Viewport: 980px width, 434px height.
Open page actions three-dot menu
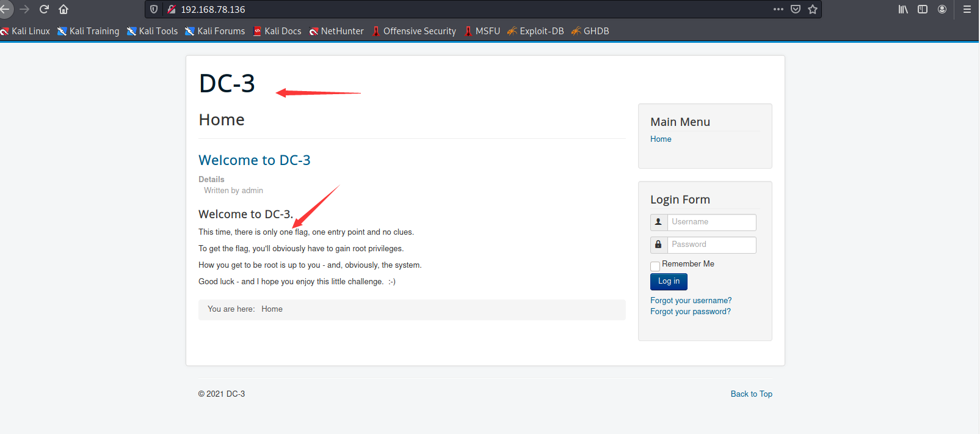click(778, 9)
